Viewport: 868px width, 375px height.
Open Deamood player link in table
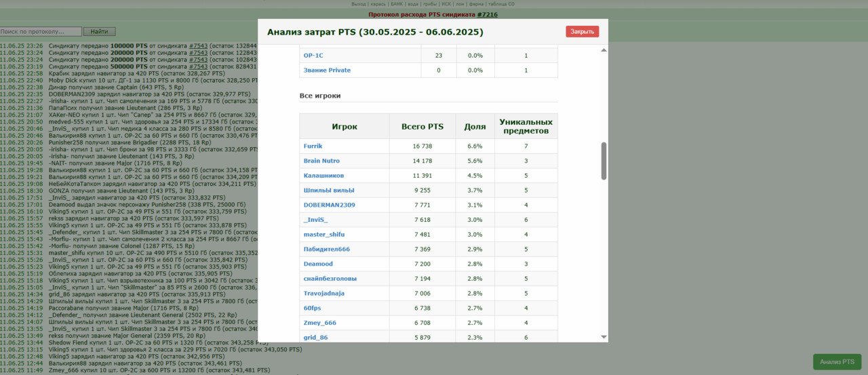coord(318,264)
